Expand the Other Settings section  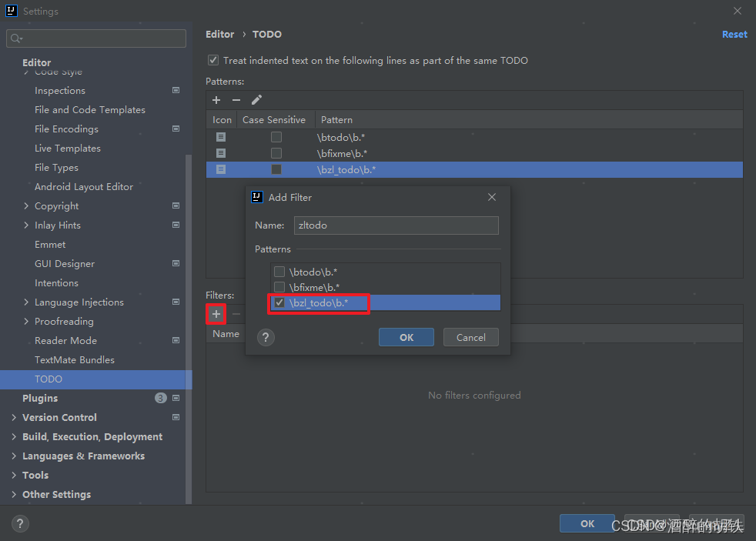click(14, 494)
